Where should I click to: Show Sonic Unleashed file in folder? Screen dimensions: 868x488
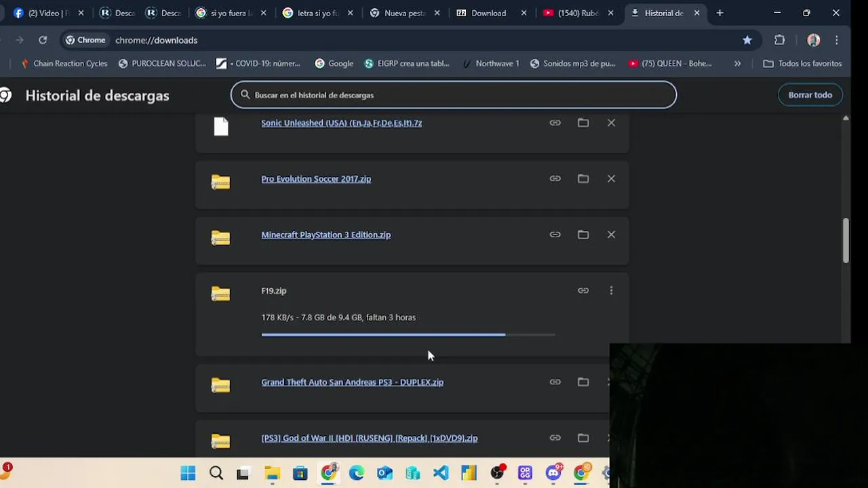coord(583,123)
